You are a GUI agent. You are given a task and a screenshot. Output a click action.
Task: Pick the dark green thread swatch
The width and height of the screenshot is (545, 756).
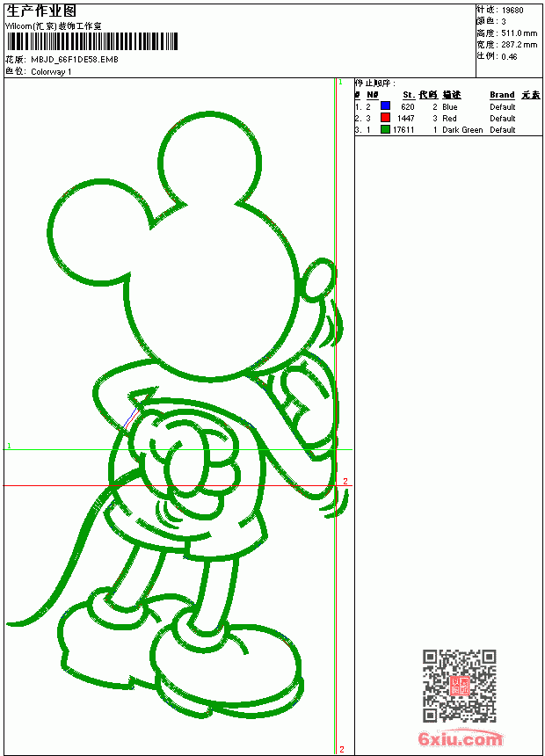click(x=385, y=129)
